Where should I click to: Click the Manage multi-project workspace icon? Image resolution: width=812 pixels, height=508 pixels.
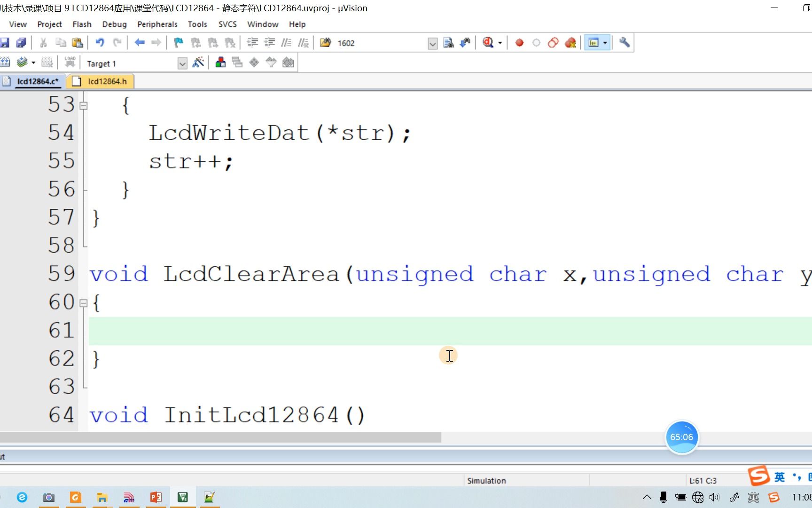point(237,62)
